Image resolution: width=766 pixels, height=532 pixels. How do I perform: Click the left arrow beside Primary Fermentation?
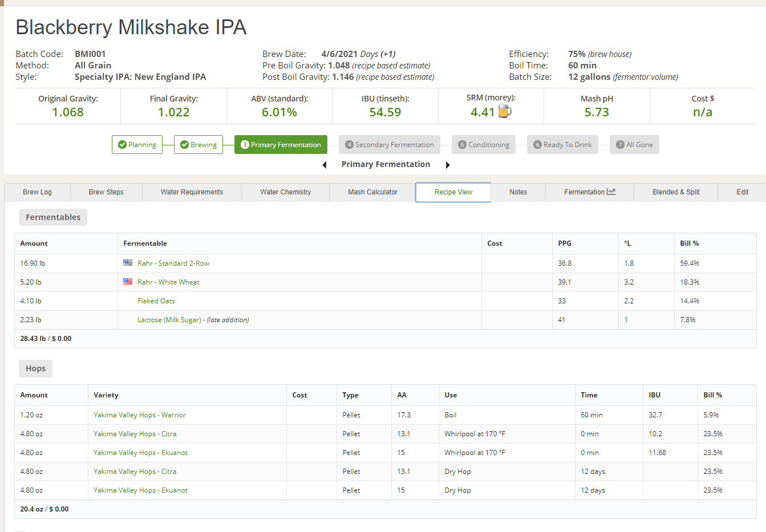point(325,165)
